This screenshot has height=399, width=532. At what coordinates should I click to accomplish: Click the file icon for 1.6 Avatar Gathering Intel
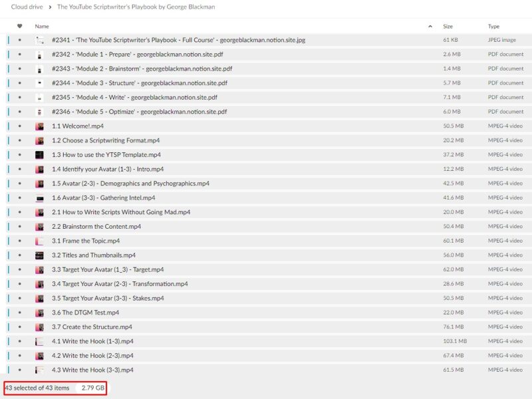[40, 198]
